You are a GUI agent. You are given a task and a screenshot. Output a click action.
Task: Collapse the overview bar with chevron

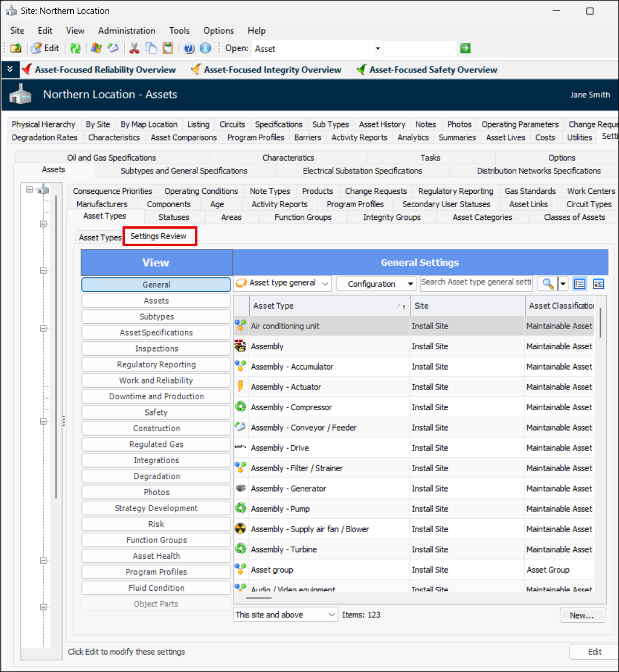click(x=10, y=70)
